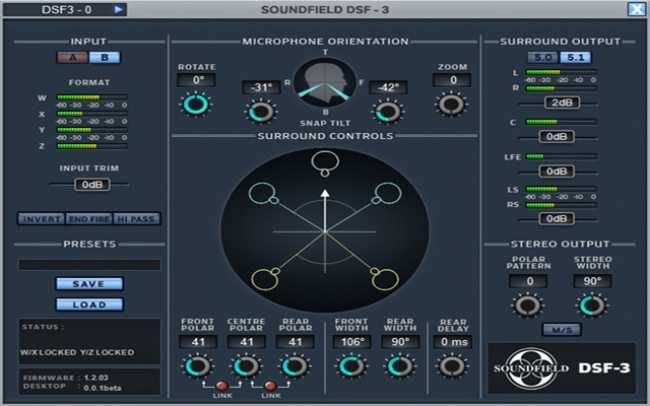Click the presets name field
The image size is (650, 406).
coord(89,265)
